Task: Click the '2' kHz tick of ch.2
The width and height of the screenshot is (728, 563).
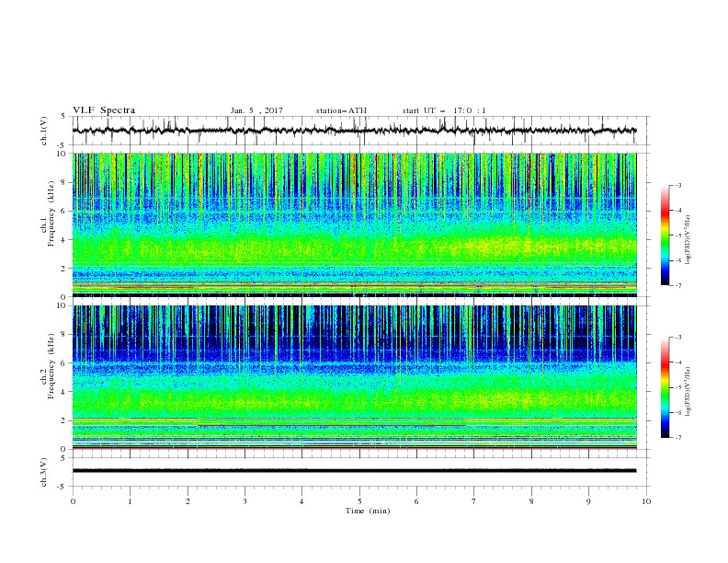Action: [63, 420]
